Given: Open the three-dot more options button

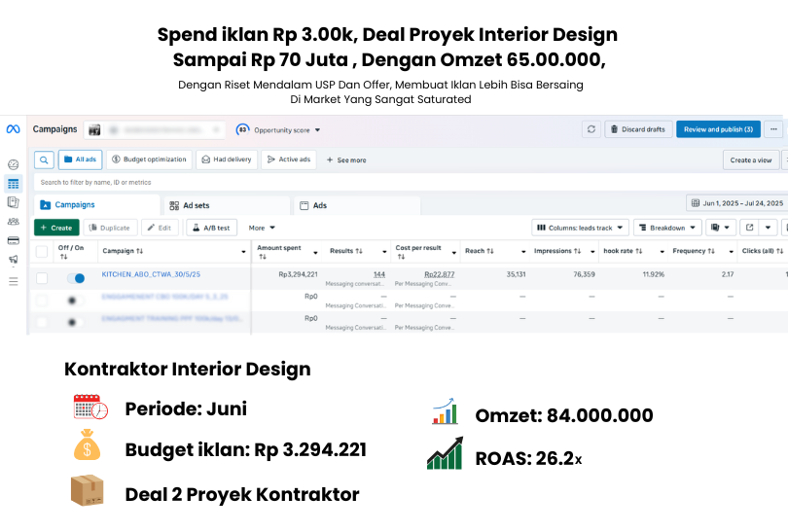Looking at the screenshot, I should 773,129.
